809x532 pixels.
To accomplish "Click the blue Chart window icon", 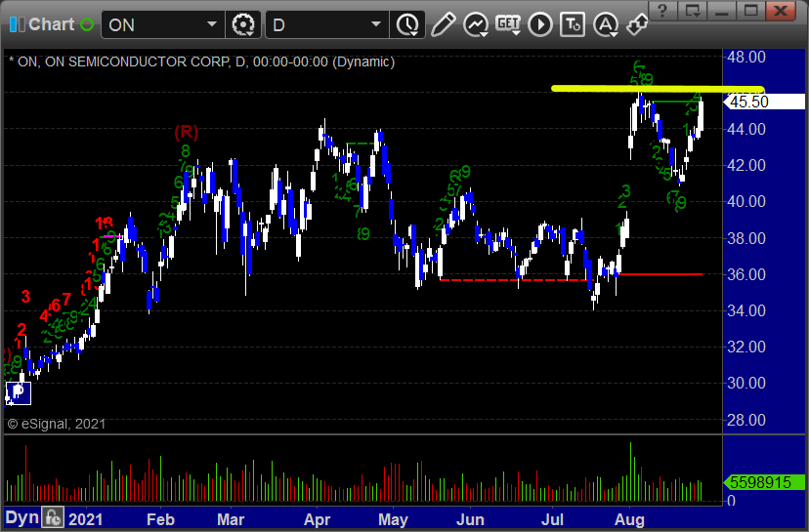I will point(17,24).
